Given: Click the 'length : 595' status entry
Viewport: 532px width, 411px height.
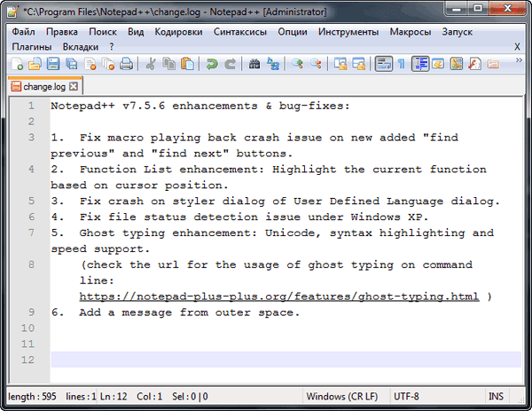Looking at the screenshot, I should pos(32,397).
